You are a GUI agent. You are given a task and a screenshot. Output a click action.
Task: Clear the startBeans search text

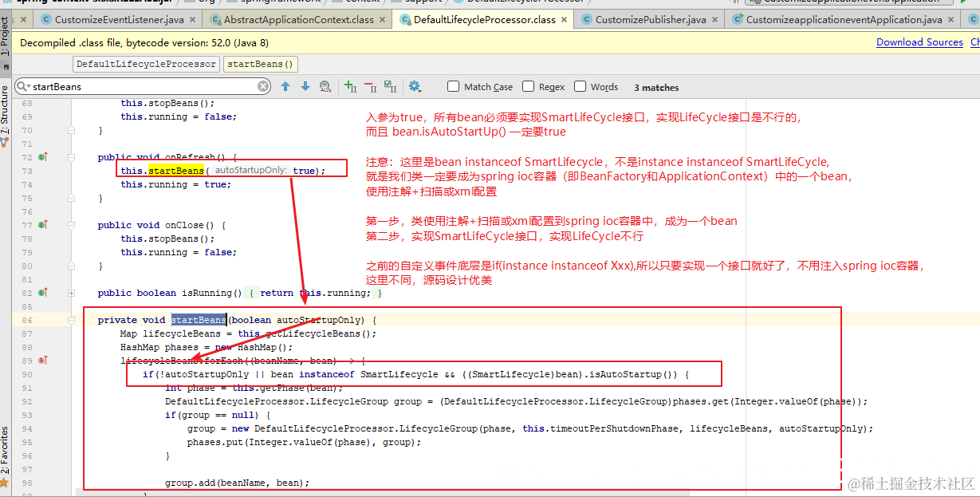click(x=263, y=86)
